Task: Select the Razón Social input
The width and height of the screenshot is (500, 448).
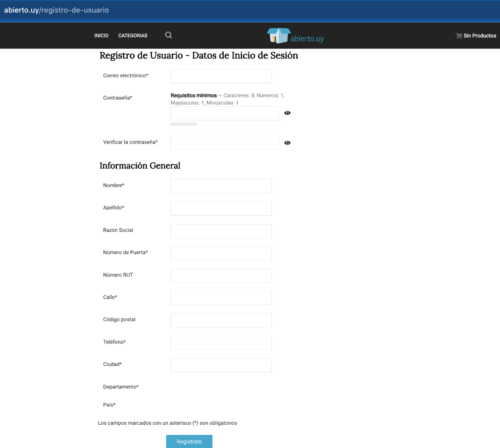Action: point(221,231)
